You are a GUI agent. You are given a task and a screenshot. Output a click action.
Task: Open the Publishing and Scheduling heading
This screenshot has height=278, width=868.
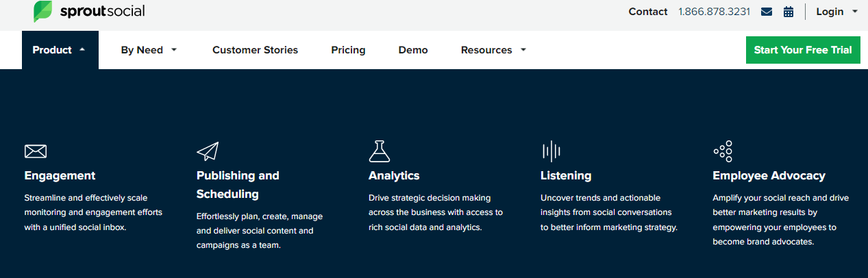pos(238,185)
